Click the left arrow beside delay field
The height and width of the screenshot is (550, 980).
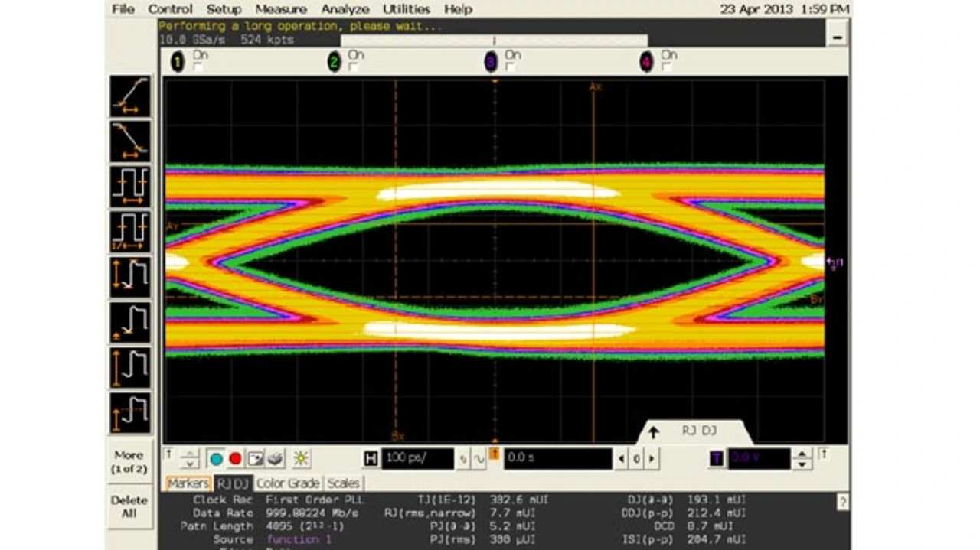point(622,459)
